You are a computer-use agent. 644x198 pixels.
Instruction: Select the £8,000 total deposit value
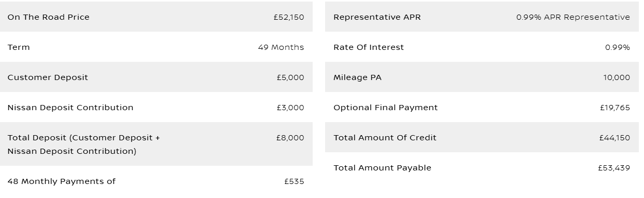[290, 138]
